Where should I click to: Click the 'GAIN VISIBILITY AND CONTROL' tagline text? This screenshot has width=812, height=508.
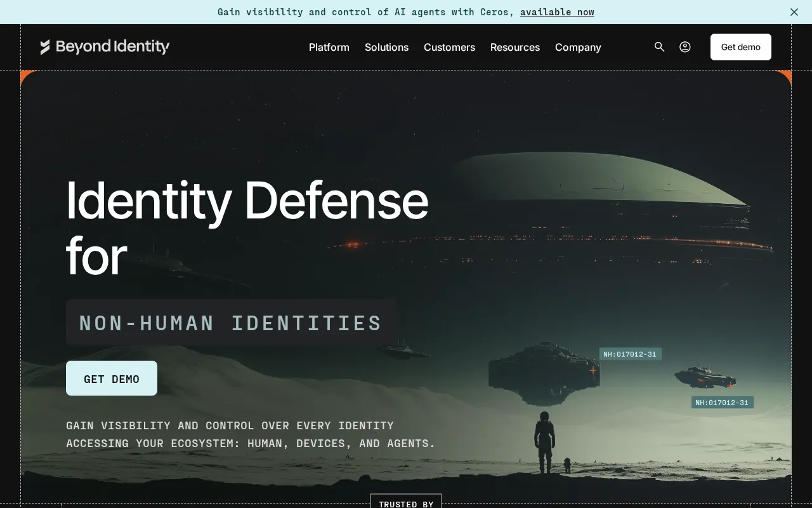pyautogui.click(x=251, y=434)
